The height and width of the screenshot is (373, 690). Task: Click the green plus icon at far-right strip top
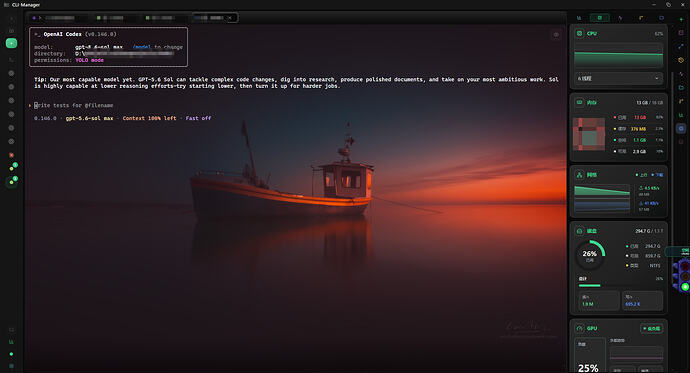(x=681, y=19)
